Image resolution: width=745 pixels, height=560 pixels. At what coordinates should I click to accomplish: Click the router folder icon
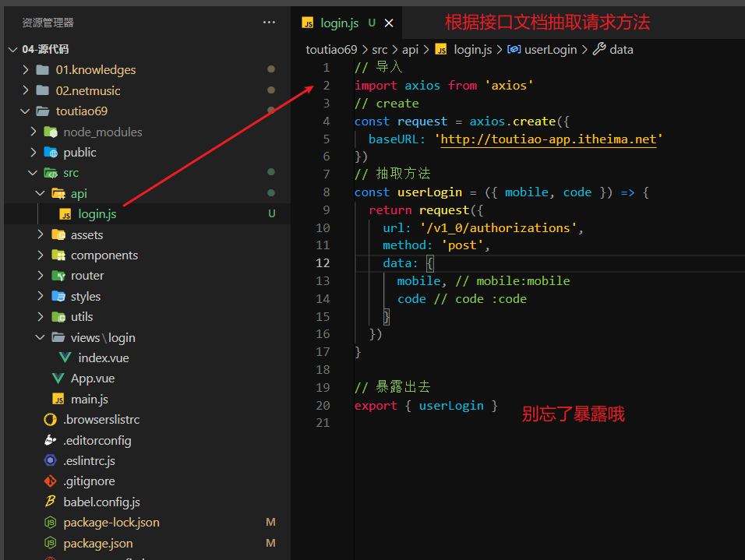(x=58, y=276)
